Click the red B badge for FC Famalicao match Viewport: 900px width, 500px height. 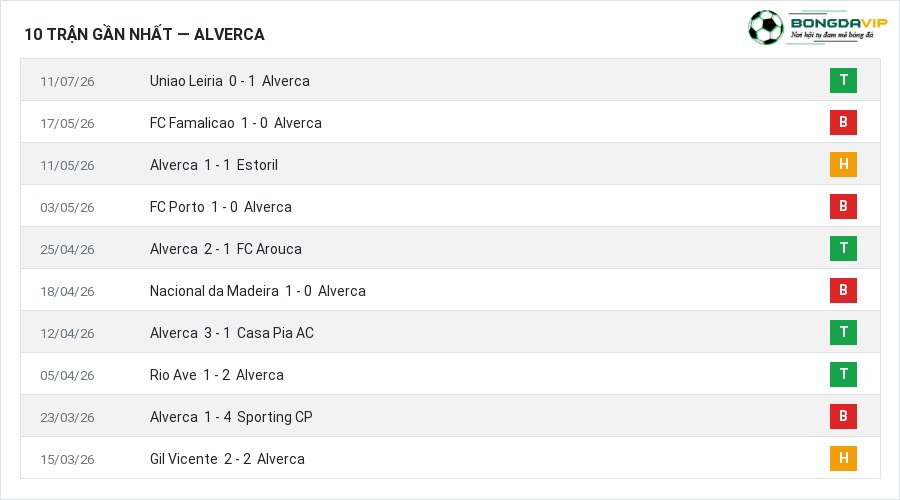(843, 122)
